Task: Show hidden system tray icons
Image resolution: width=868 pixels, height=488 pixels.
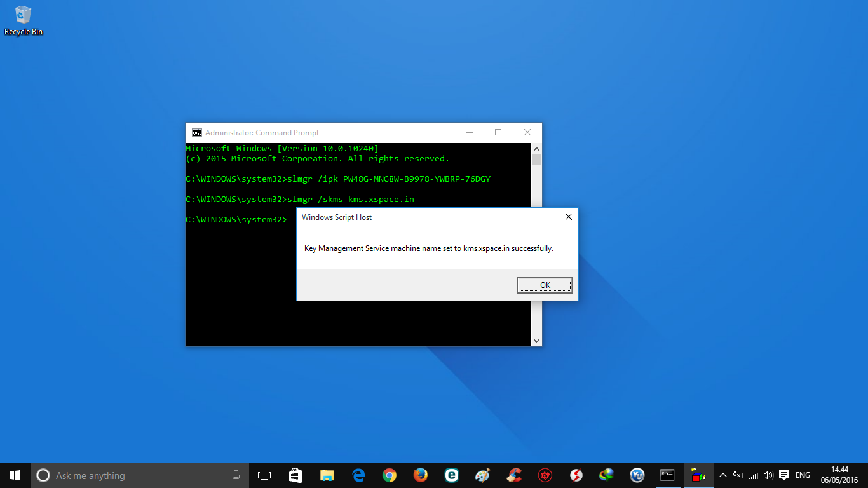Action: [722, 475]
